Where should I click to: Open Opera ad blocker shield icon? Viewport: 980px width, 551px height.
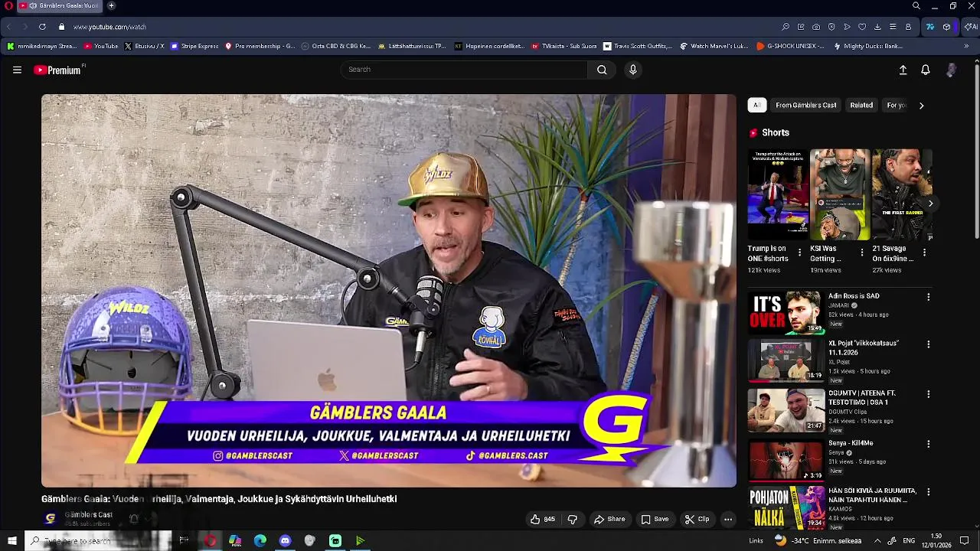831,27
